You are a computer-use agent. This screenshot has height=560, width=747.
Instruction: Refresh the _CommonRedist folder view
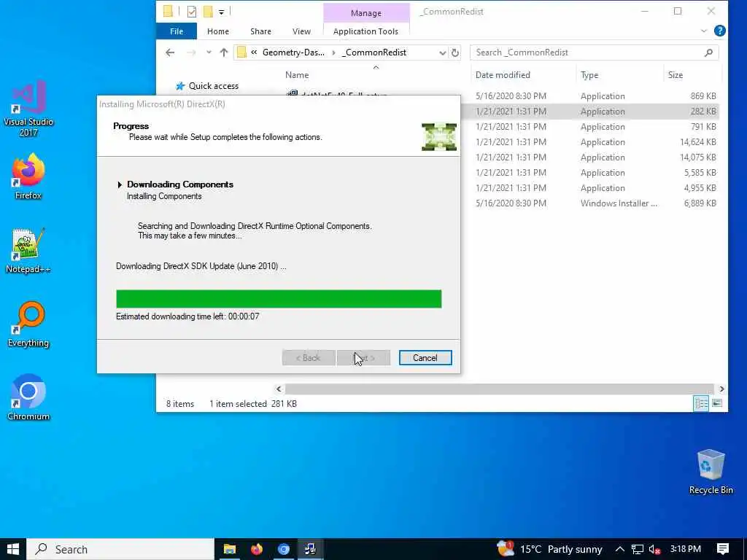tap(455, 52)
